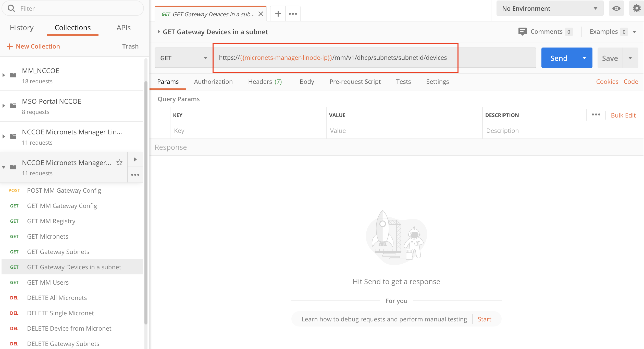Expand the MSO-Portal NCCOE collection
This screenshot has height=349, width=644.
pyautogui.click(x=4, y=106)
